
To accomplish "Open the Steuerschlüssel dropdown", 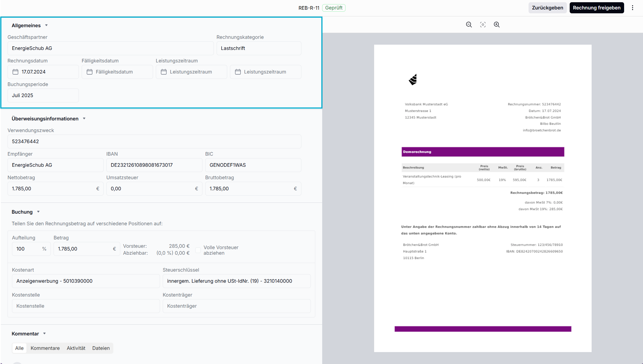I will 237,281.
